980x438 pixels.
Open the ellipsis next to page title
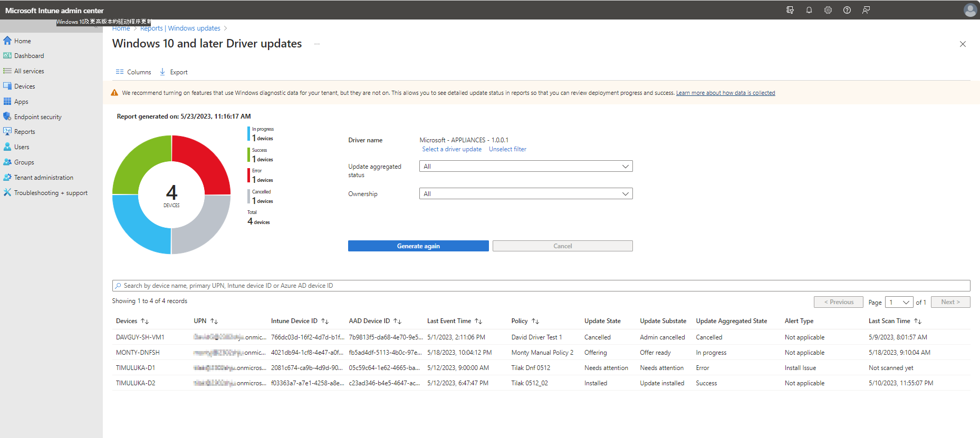[x=317, y=44]
